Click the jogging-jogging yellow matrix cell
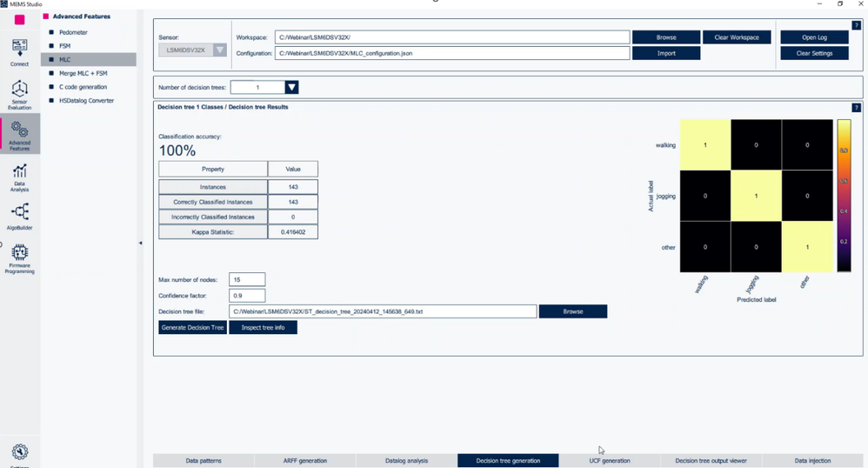Viewport: 868px width, 468px height. click(x=756, y=196)
